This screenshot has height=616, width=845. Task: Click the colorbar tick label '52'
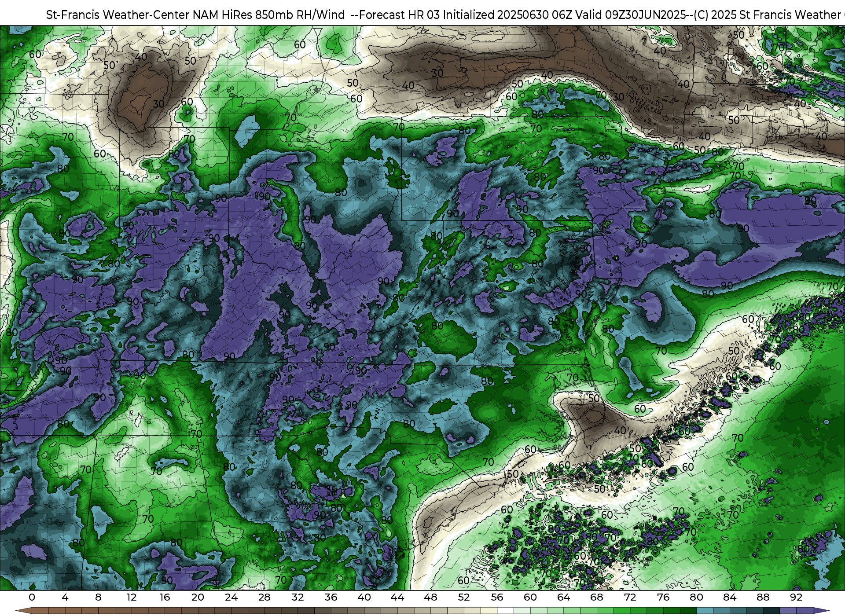point(464,598)
